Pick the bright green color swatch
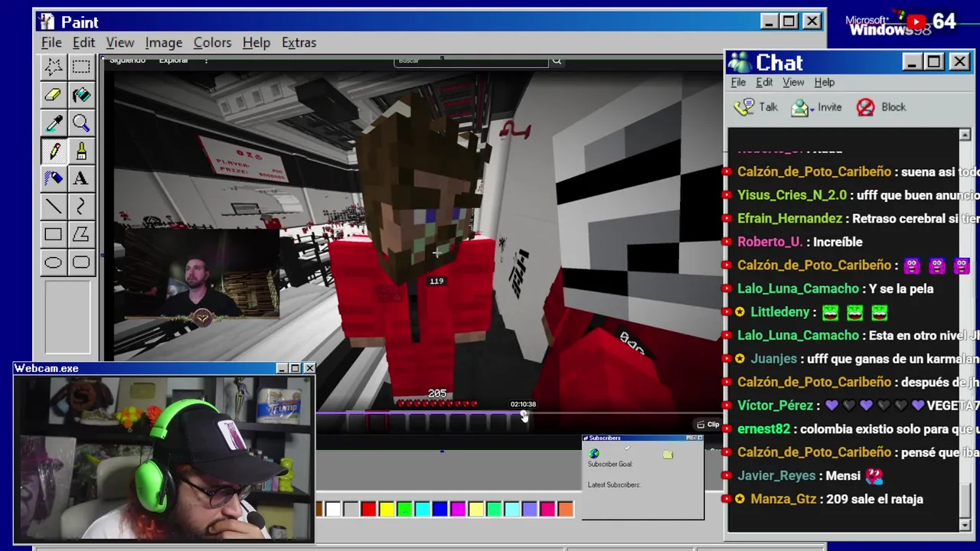The image size is (980, 551). [404, 509]
